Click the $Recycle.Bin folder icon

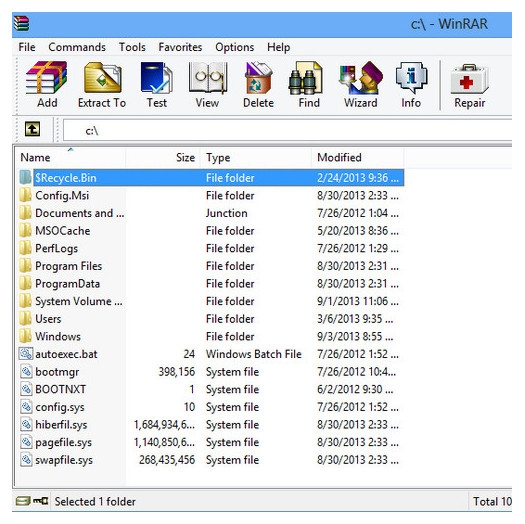(25, 177)
